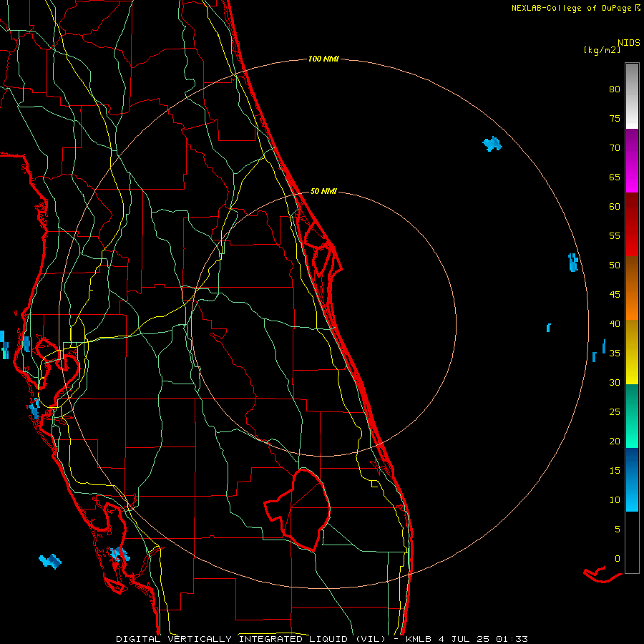Click the scale value 15

pos(615,471)
